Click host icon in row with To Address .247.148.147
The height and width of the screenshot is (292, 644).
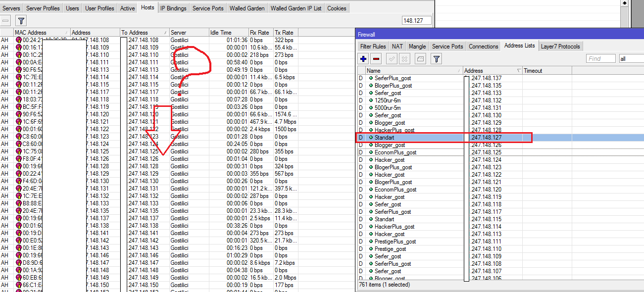(x=19, y=263)
